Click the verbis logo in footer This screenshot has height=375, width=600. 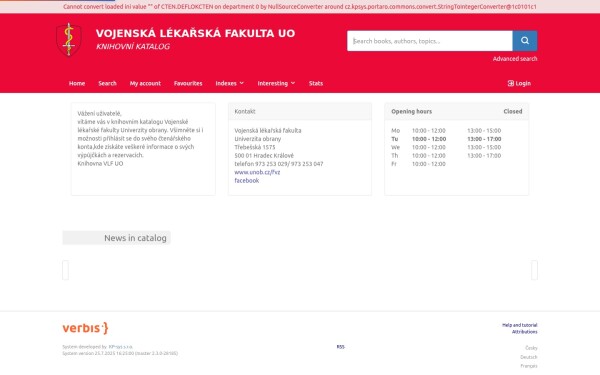pos(85,328)
